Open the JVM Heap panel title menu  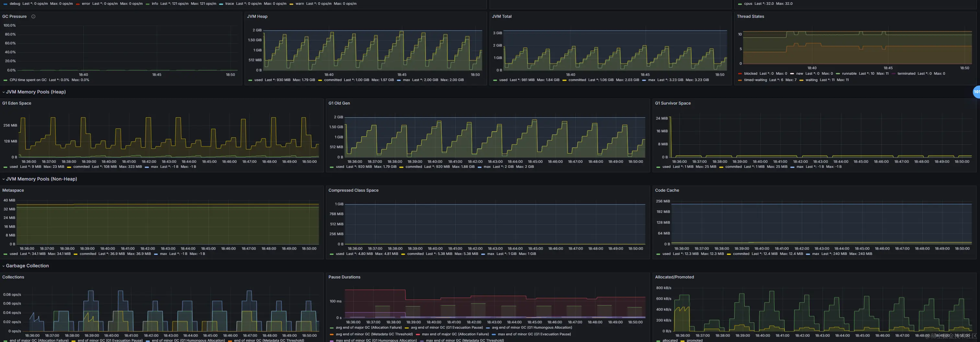pyautogui.click(x=257, y=17)
